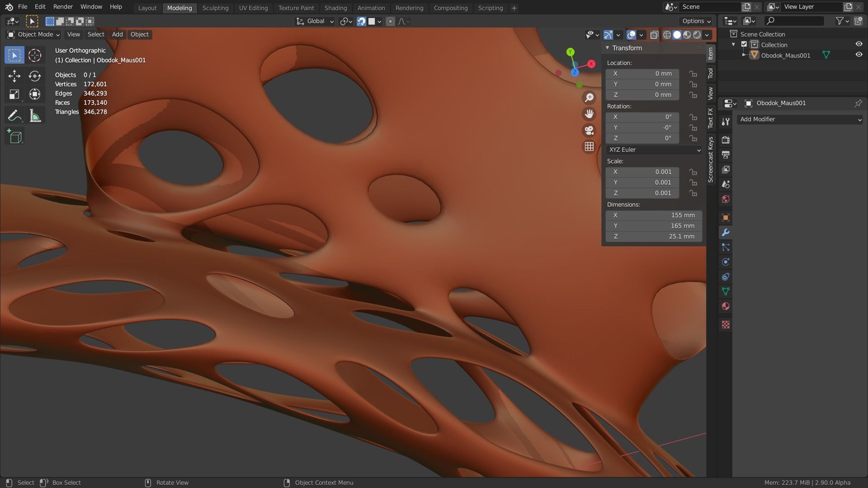Collapse the Collection tree row
Screen dimensions: 868x488
[x=733, y=45]
